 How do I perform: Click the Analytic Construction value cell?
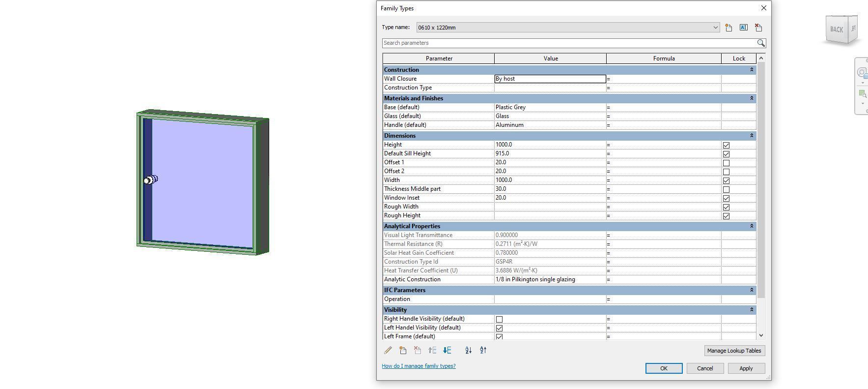[550, 279]
